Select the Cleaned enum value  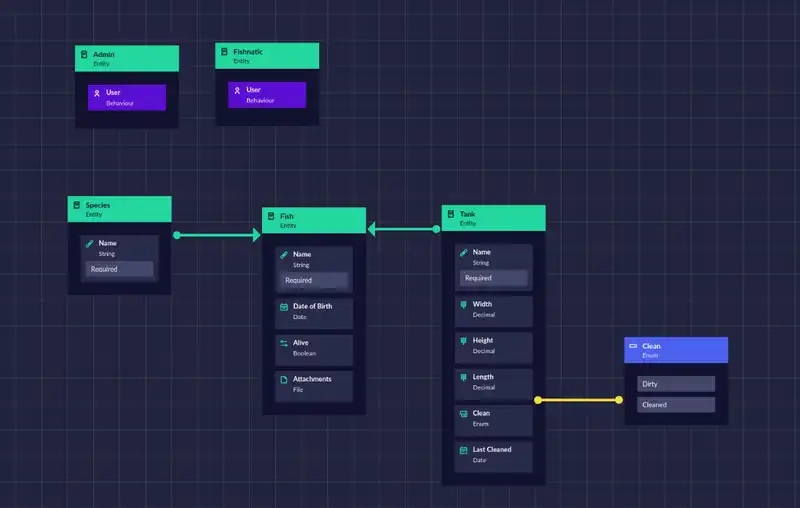click(x=676, y=405)
